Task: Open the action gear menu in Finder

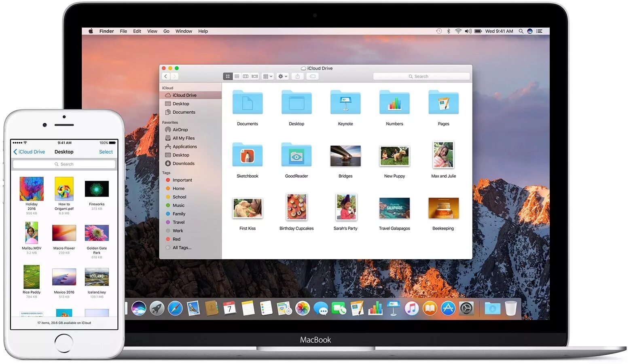Action: click(x=282, y=76)
